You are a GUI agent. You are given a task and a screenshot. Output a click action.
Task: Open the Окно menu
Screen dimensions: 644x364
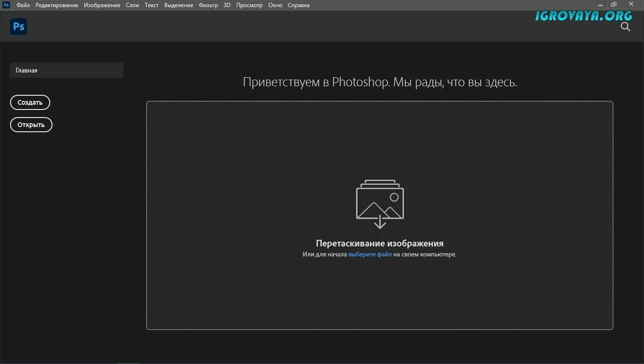tap(275, 5)
